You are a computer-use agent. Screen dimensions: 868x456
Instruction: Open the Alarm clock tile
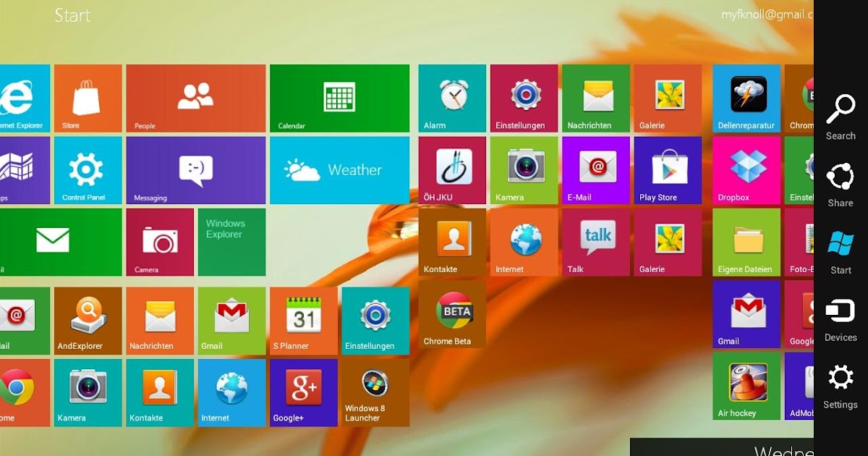[452, 98]
